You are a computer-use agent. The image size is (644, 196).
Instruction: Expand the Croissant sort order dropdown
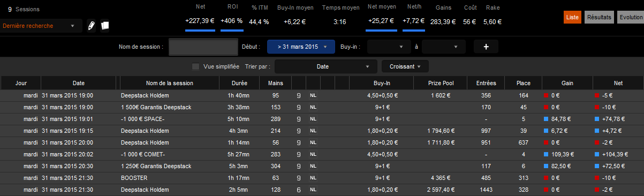coord(405,67)
